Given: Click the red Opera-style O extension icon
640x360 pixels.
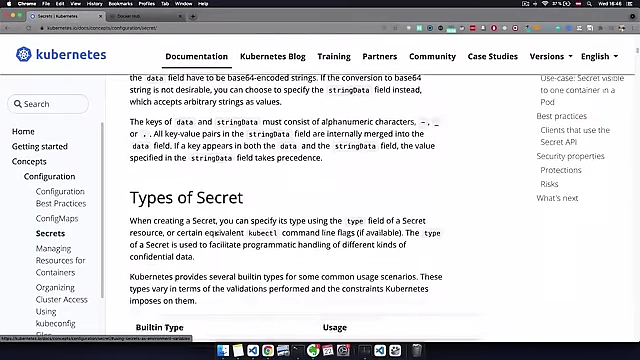Looking at the screenshot, I should 494,28.
